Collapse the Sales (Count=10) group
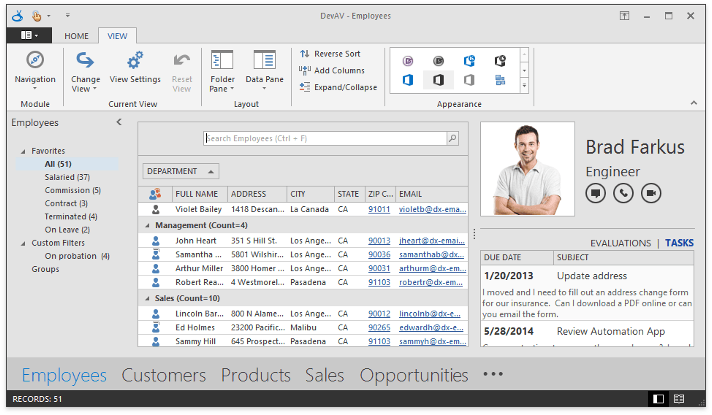 pyautogui.click(x=147, y=299)
